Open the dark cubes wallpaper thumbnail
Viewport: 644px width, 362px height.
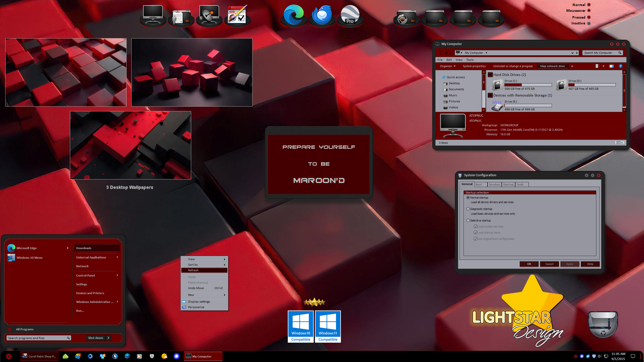192,72
